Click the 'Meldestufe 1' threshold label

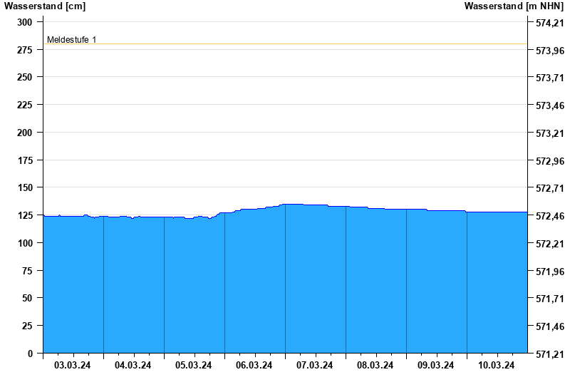[71, 40]
